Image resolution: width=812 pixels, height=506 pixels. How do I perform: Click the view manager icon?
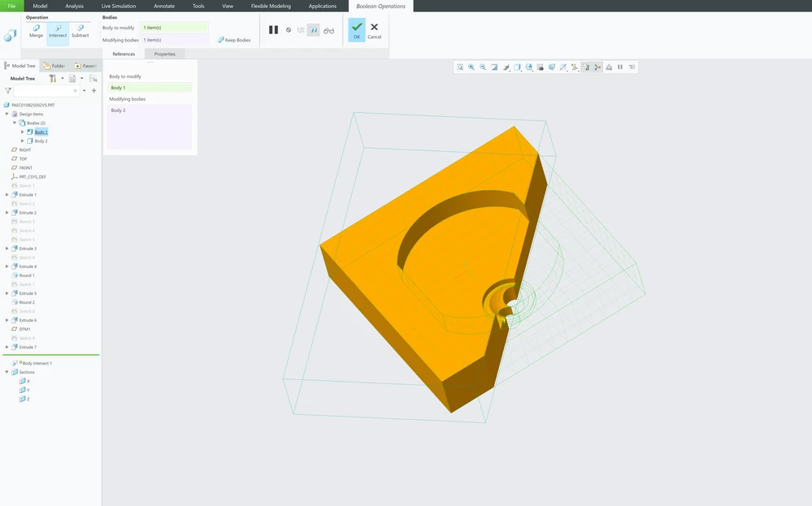tap(541, 67)
